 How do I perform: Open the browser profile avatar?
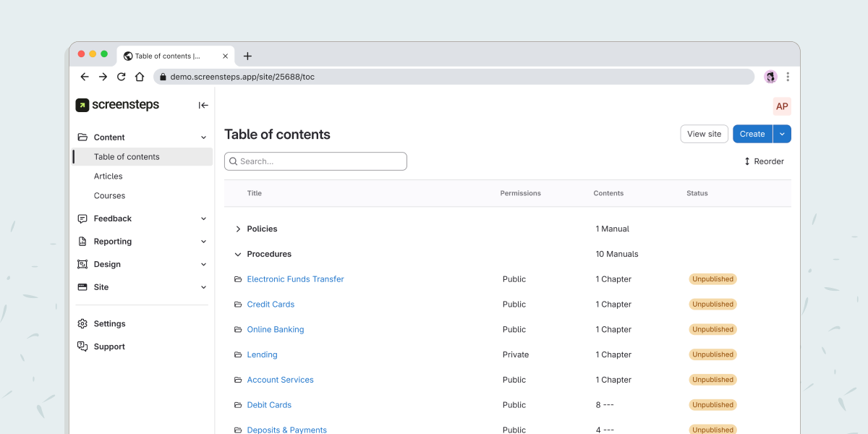(x=770, y=77)
